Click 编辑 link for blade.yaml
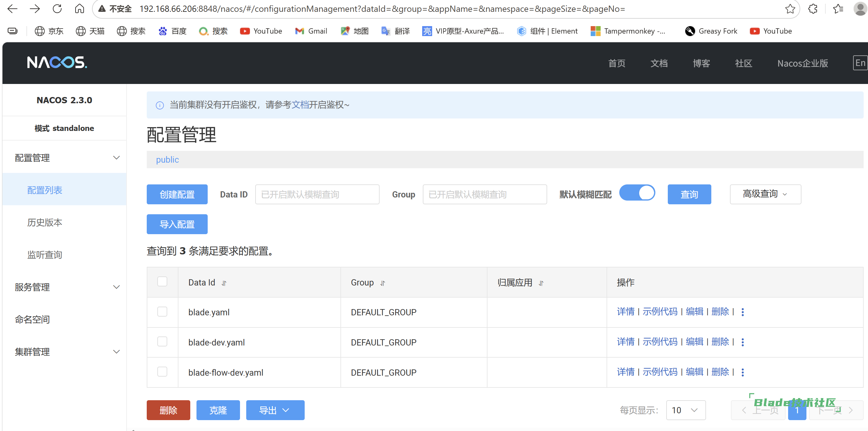 pos(694,312)
